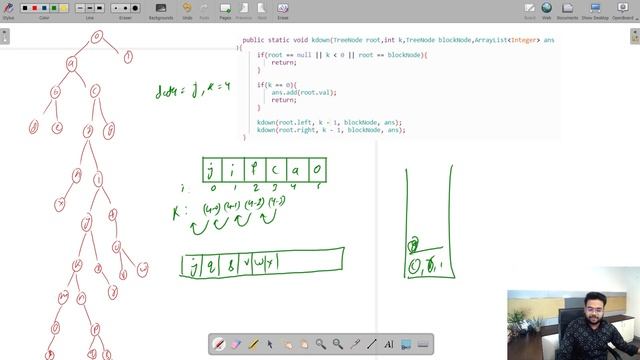Screen dimensions: 640x360
Task: Expand the right library panel
Action: pyautogui.click(x=635, y=36)
